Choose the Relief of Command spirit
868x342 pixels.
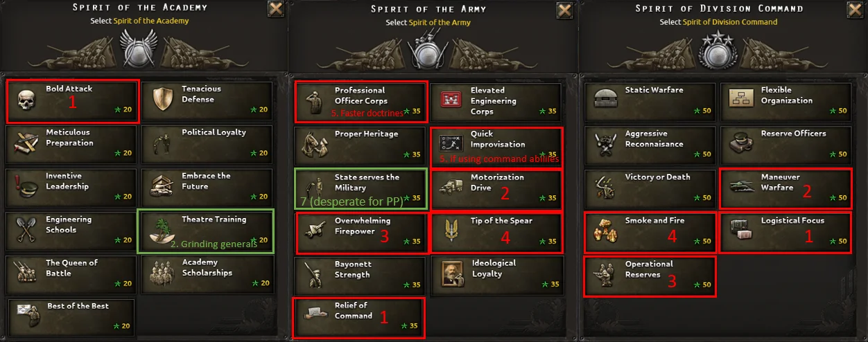(358, 318)
